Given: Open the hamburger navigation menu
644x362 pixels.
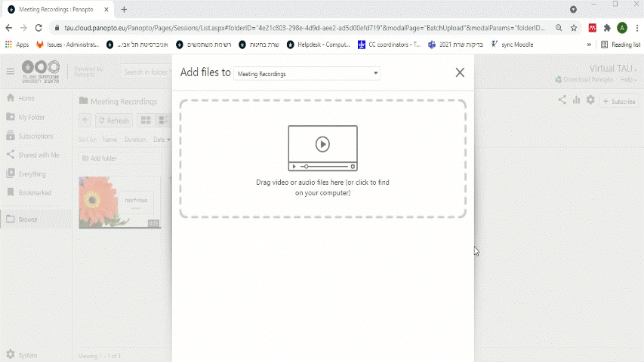Looking at the screenshot, I should 11,72.
